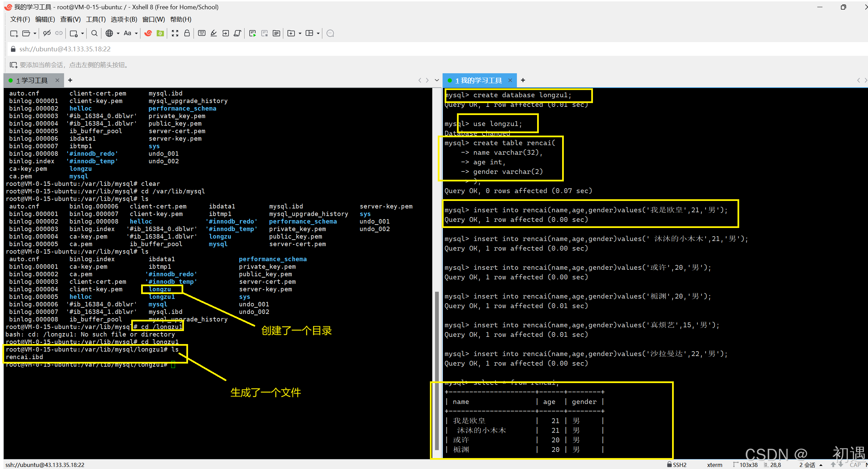Open the Find magnifier search tool
Screen dimensions: 868x469
[95, 33]
